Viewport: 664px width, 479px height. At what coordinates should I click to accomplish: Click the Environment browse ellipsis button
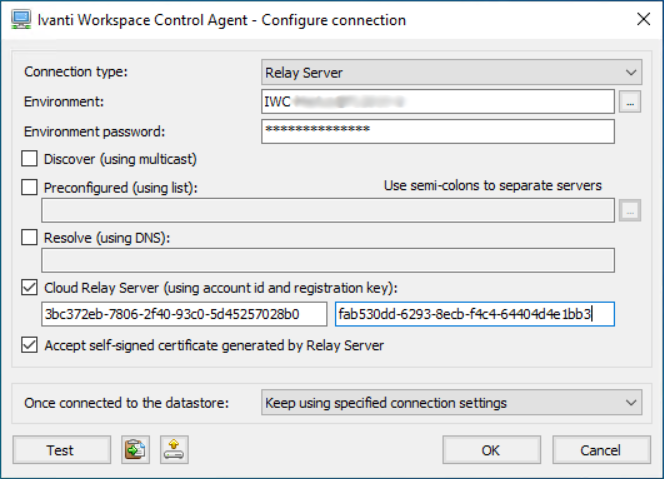coord(629,101)
